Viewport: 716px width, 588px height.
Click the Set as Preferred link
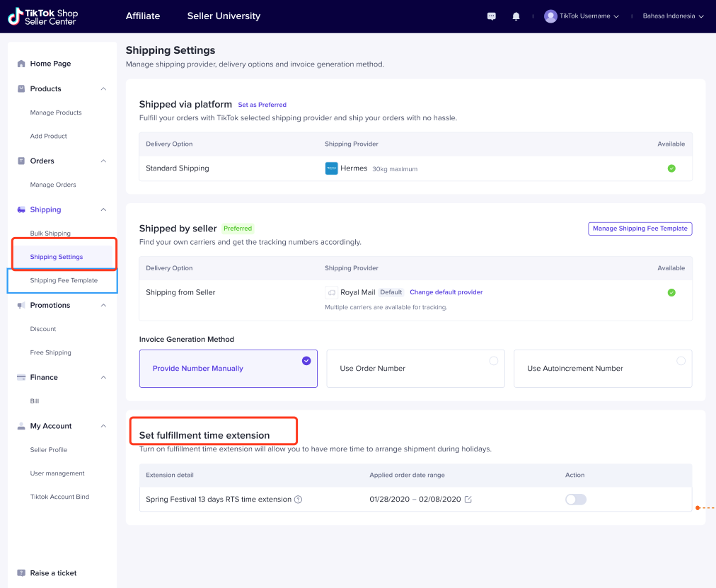[262, 105]
